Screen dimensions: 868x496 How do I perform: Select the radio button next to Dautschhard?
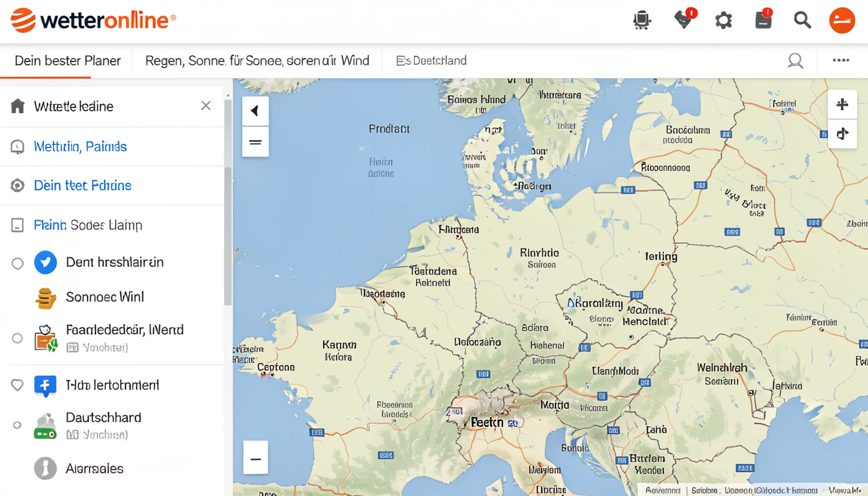[x=17, y=424]
